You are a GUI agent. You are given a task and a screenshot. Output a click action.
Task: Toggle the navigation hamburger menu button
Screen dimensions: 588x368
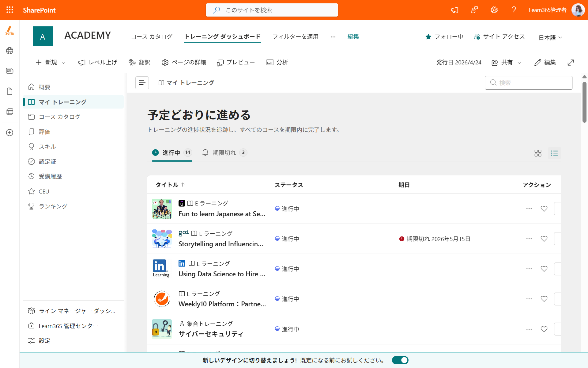click(x=142, y=83)
